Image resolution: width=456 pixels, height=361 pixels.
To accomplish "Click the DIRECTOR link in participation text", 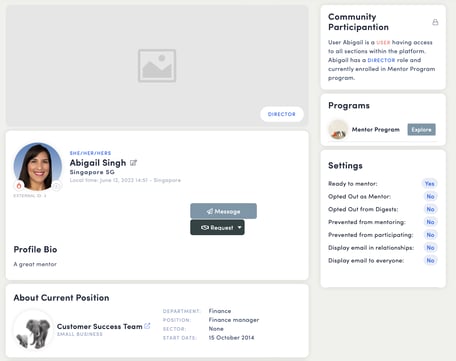I will tap(381, 60).
